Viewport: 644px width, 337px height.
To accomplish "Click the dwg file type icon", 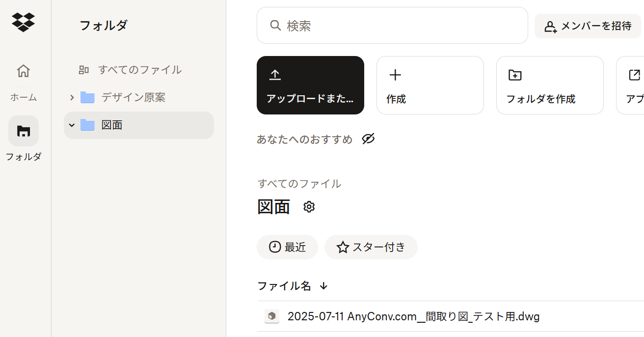I will coord(272,316).
